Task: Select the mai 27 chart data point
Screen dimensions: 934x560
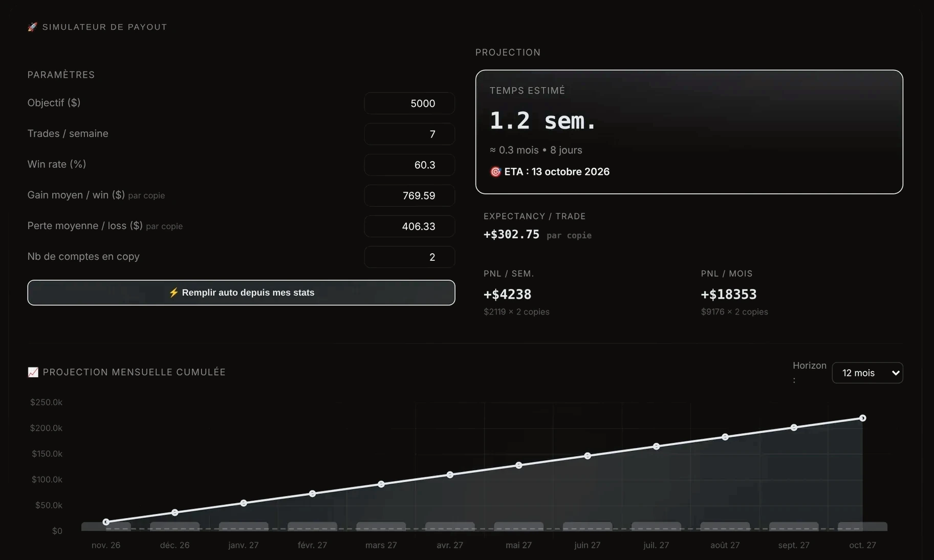Action: 519,465
